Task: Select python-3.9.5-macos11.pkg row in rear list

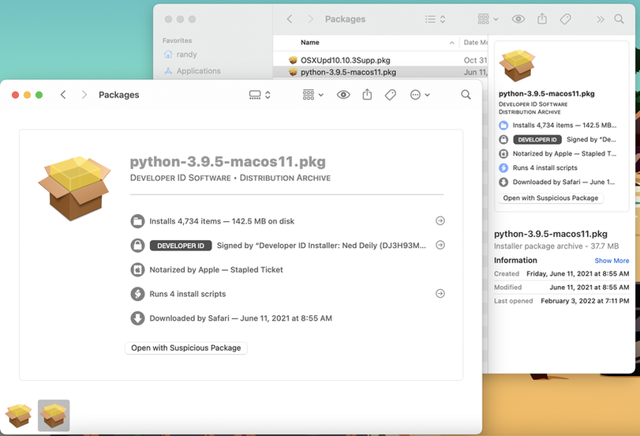Action: click(x=380, y=72)
